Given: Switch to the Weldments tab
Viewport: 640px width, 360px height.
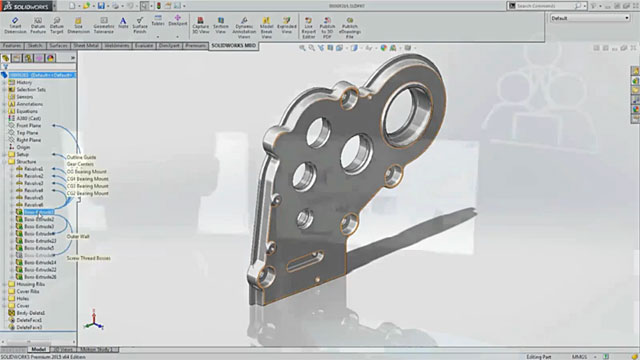Looking at the screenshot, I should (117, 46).
